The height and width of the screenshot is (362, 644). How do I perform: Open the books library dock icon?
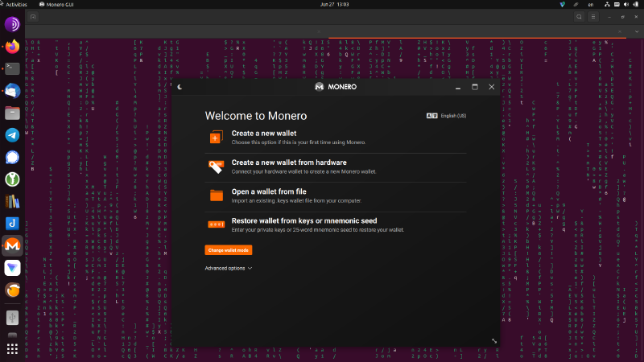coord(12,202)
